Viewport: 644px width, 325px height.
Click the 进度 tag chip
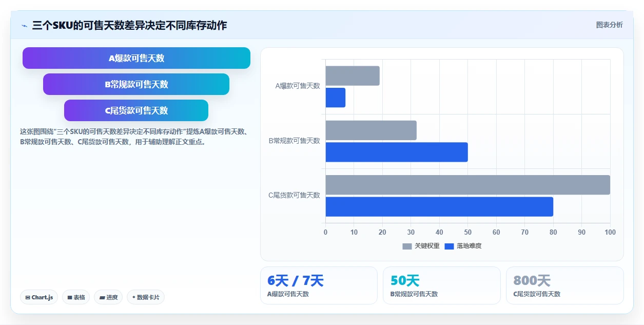click(108, 297)
